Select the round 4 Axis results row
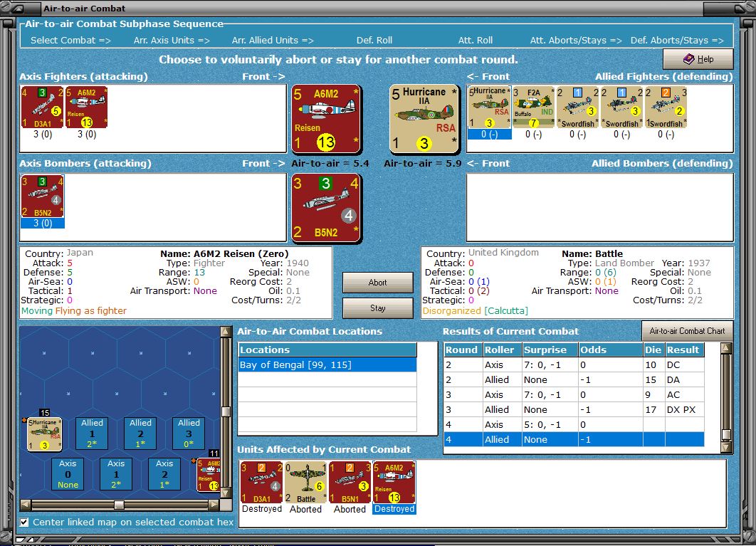The image size is (756, 546). pyautogui.click(x=574, y=424)
